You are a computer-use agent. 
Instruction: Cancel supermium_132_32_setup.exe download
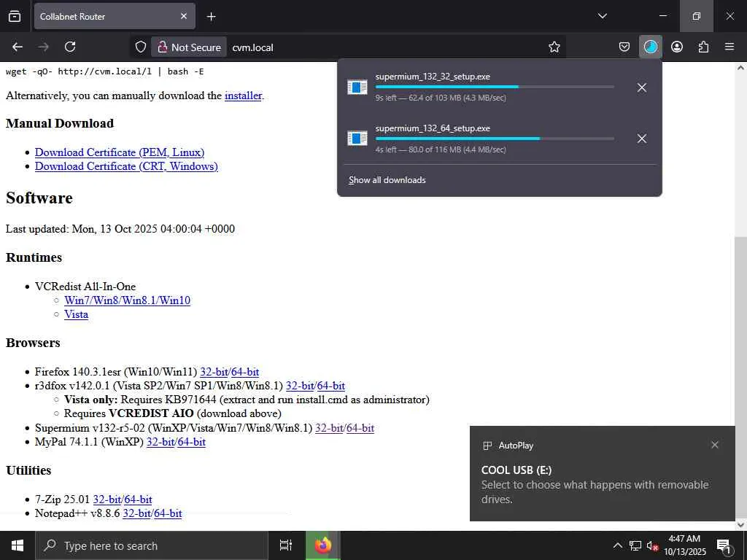click(x=642, y=87)
